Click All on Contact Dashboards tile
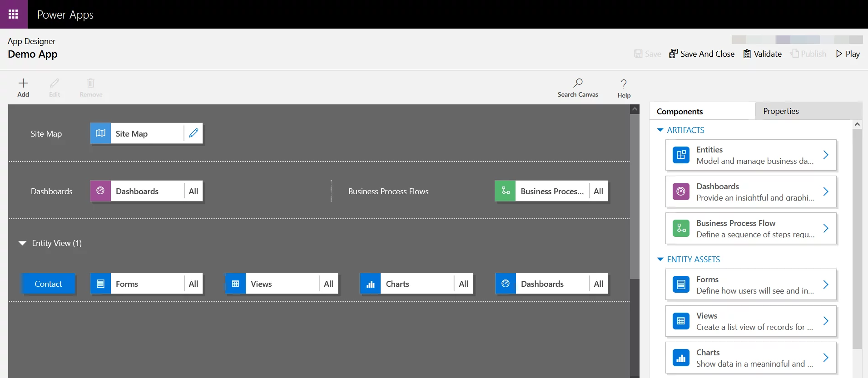868x378 pixels. point(599,284)
